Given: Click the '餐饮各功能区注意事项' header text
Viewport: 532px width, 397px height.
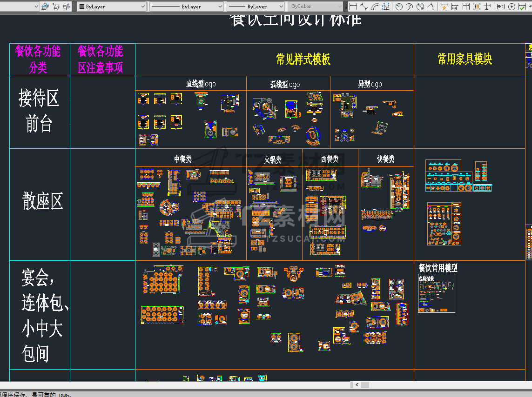Looking at the screenshot, I should pos(101,60).
